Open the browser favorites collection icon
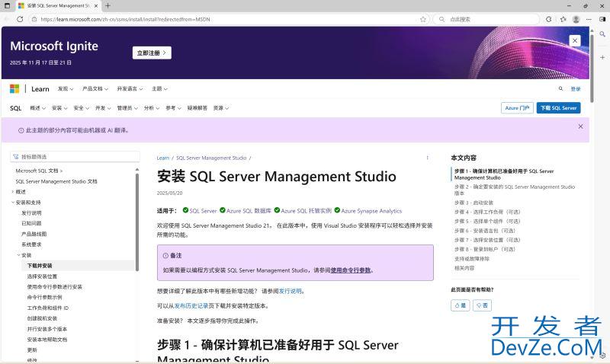This screenshot has height=364, width=610. click(x=563, y=19)
